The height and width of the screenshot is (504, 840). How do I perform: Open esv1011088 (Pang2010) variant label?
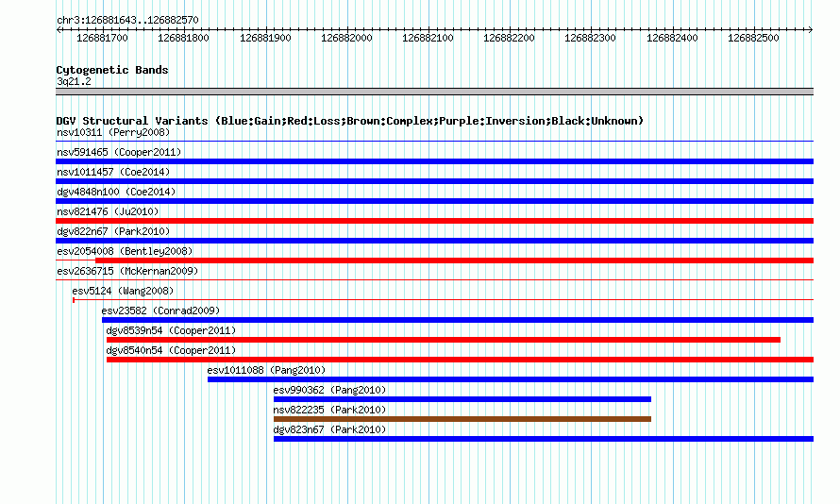point(266,370)
